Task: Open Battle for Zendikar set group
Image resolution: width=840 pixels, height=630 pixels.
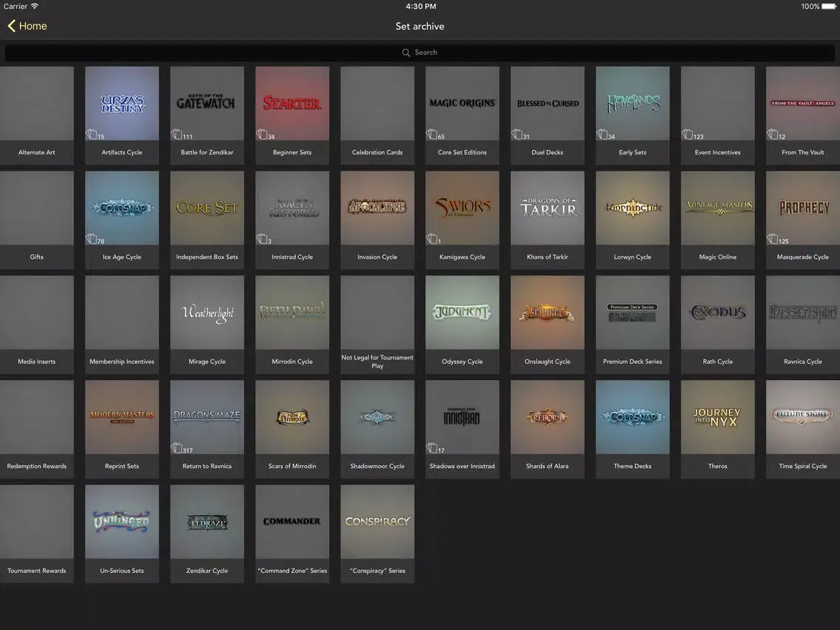Action: tap(207, 115)
